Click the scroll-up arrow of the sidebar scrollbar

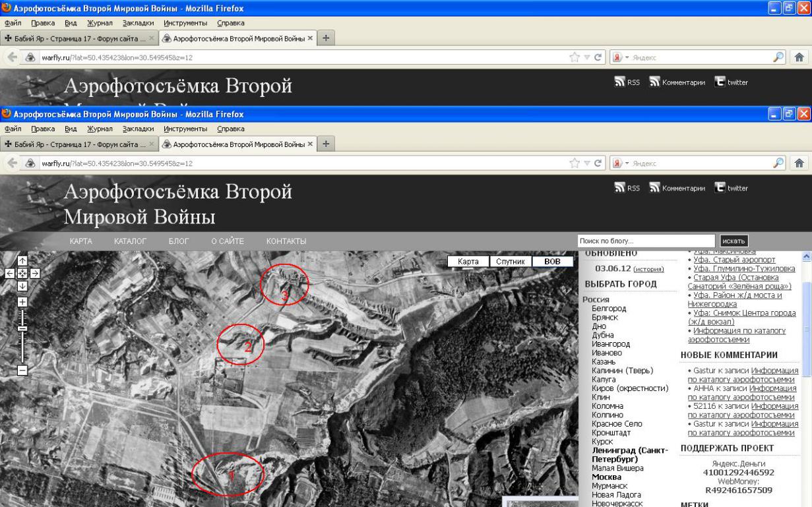(x=806, y=256)
